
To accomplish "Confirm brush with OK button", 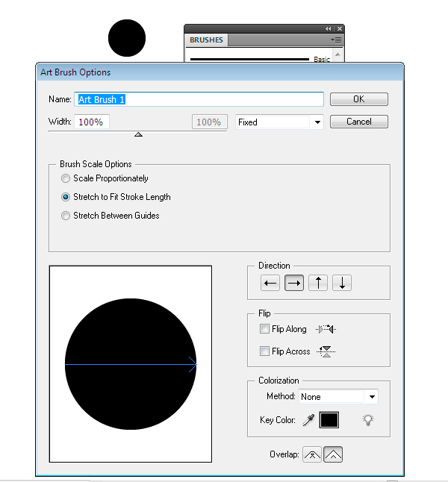I will [x=359, y=99].
